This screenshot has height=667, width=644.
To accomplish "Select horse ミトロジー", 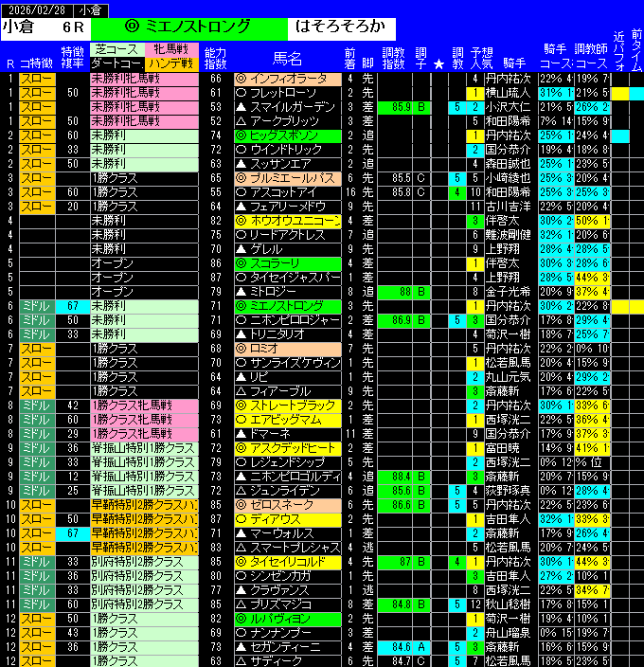I will click(x=288, y=292).
